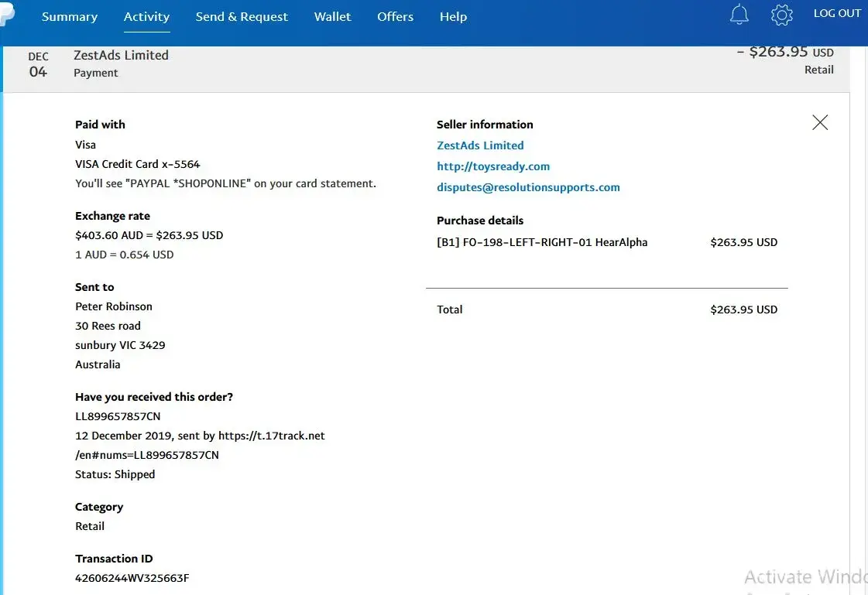Click the -$263.95 USD amount in header
Screen dimensions: 868x595
coord(784,53)
